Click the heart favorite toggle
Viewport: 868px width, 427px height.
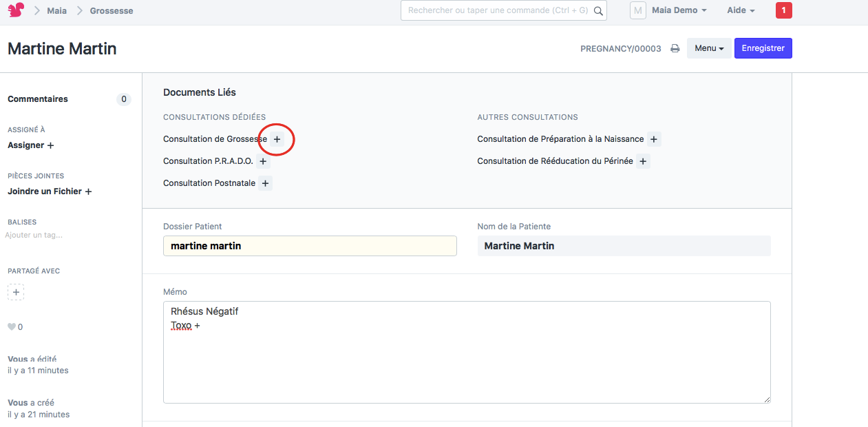pyautogui.click(x=10, y=326)
